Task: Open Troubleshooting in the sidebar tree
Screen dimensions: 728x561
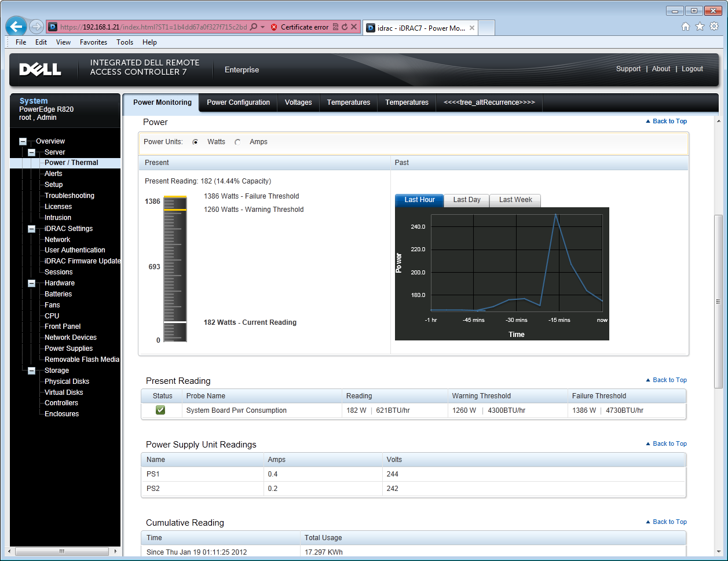Action: coord(69,196)
